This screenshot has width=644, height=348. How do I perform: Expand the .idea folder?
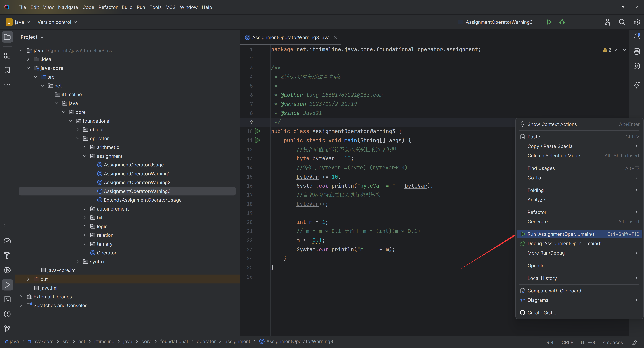[x=28, y=59]
